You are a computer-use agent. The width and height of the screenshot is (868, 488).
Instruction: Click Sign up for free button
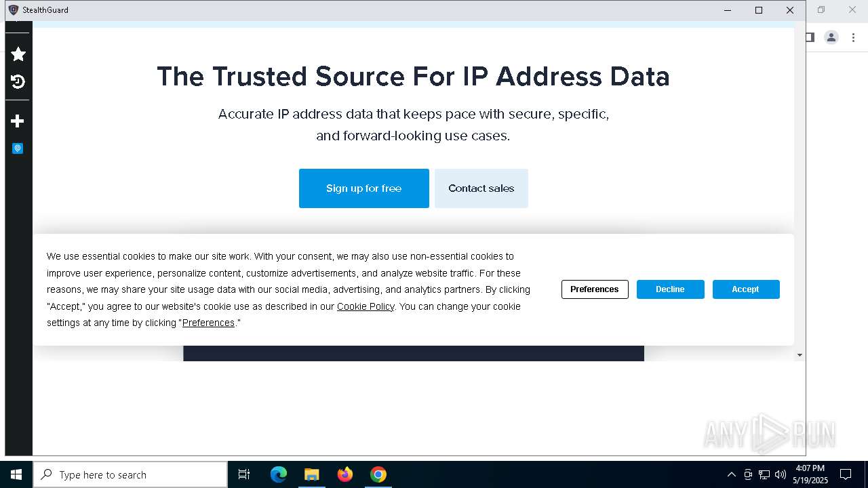click(x=364, y=188)
